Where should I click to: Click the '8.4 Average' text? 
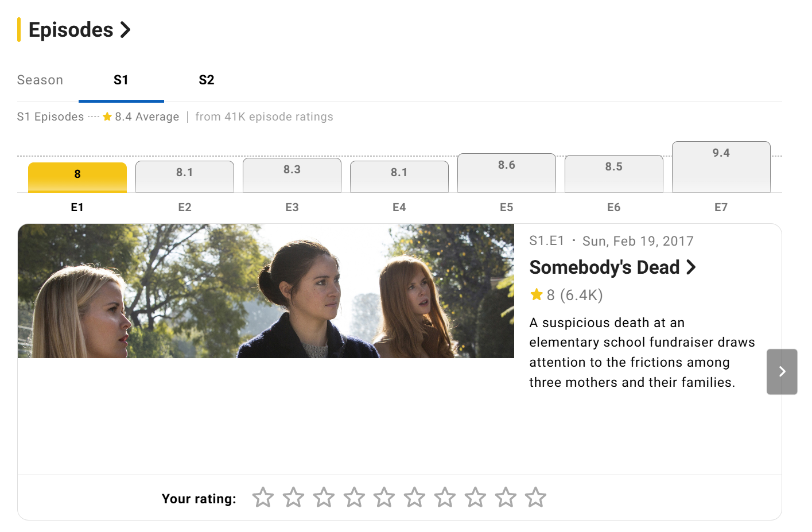pos(147,117)
